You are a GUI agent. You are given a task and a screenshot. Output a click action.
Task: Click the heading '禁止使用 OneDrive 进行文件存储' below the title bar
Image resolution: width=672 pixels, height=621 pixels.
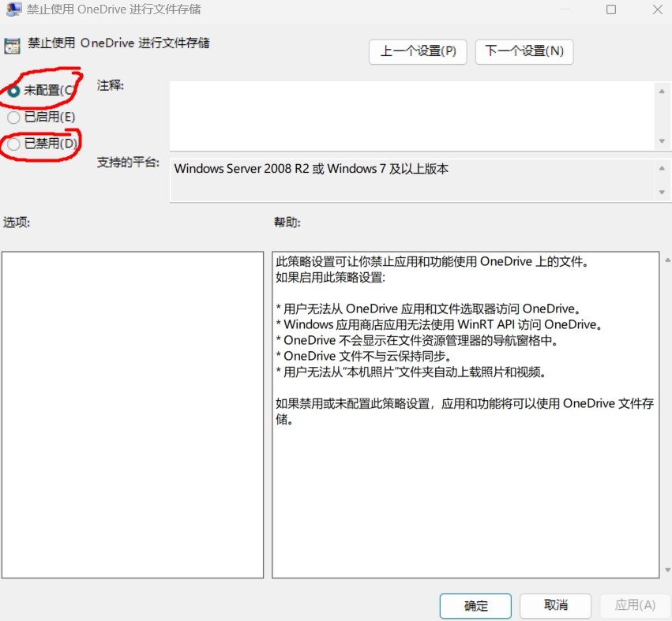point(118,43)
